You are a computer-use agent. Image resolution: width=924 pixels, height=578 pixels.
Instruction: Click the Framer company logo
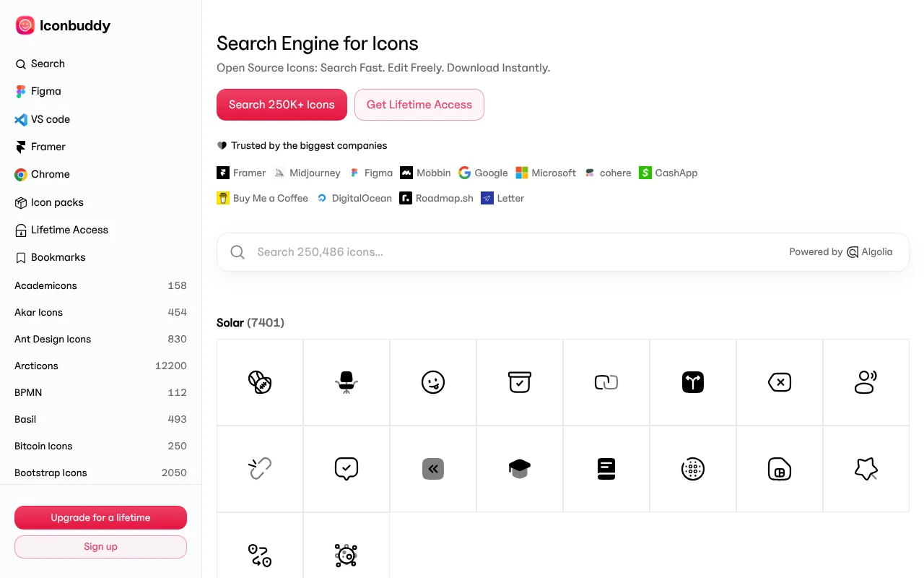click(241, 173)
